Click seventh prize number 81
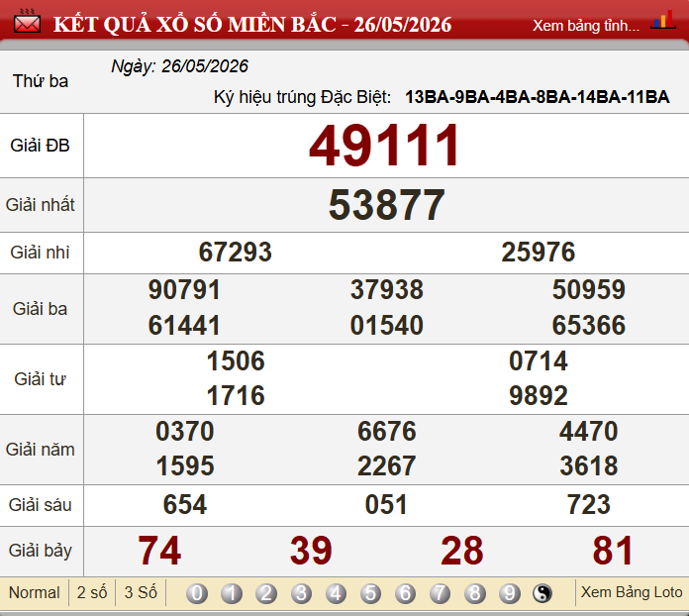Viewport: 689px width, 616px height. [613, 551]
